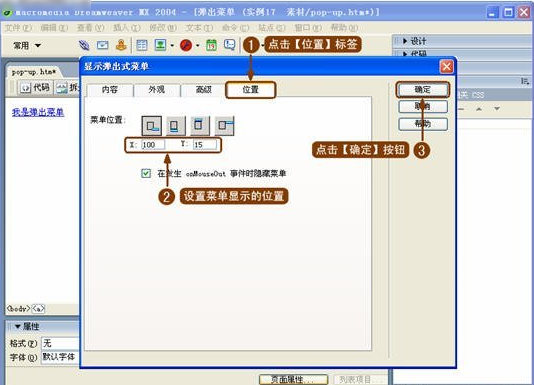Viewport: 534px width, 385px height.
Task: Select the <a> tag in the tag selector
Action: (38, 309)
